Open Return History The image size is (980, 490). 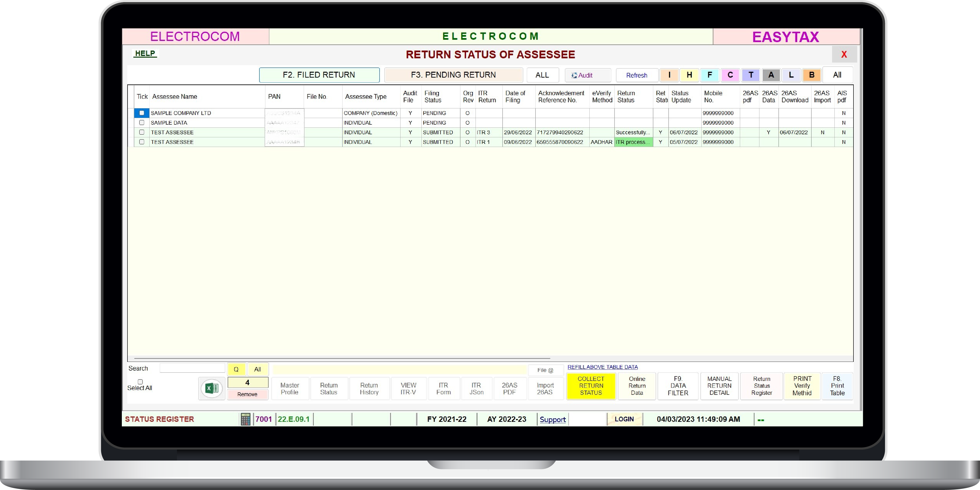coord(369,388)
